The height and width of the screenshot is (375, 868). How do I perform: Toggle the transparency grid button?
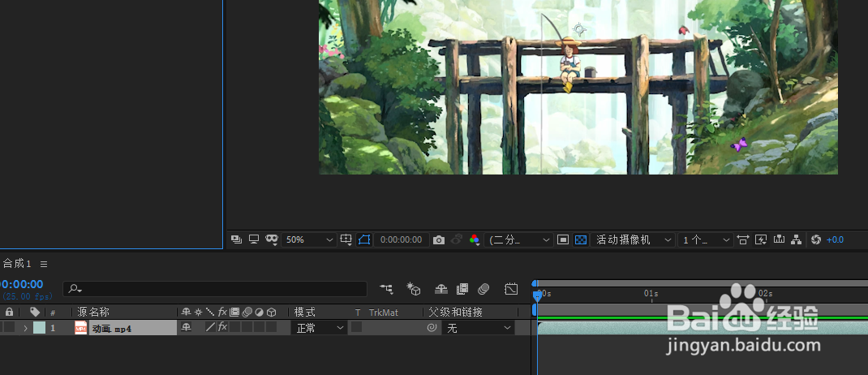tap(580, 239)
